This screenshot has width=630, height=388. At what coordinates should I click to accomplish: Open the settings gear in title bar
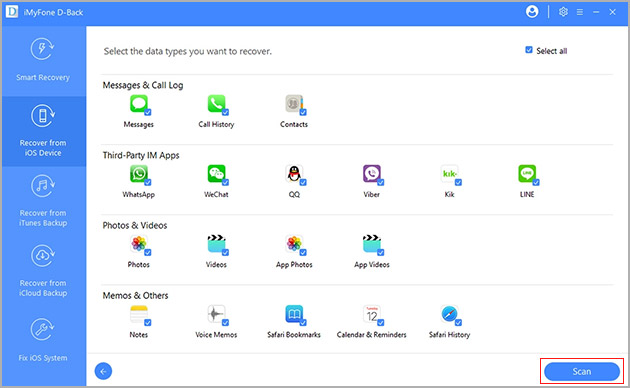click(x=563, y=12)
